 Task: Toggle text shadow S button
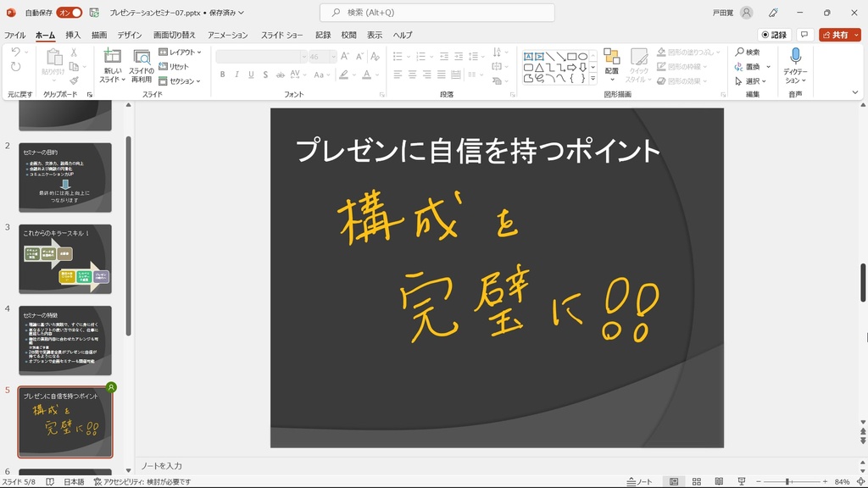265,75
